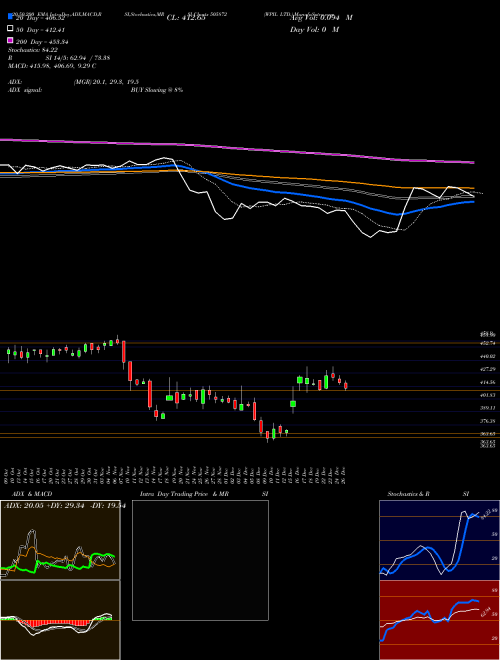Click the 427.29 price axis label
The height and width of the screenshot is (660, 500).
tap(489, 369)
